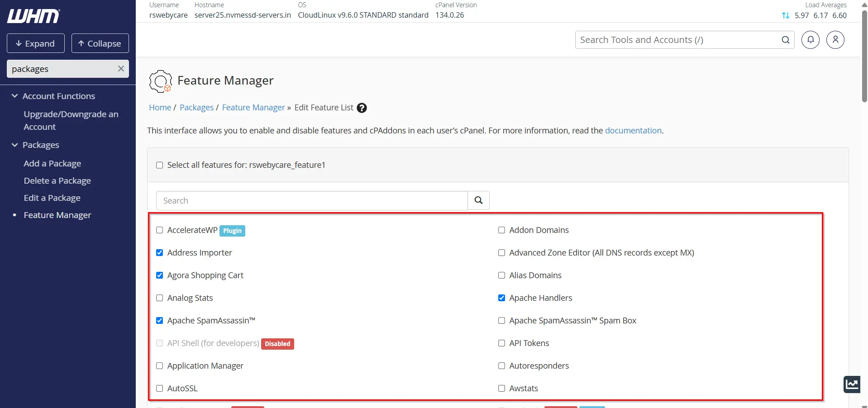Check the API Tokens feature
Viewport: 868px width, 408px height.
click(x=501, y=343)
